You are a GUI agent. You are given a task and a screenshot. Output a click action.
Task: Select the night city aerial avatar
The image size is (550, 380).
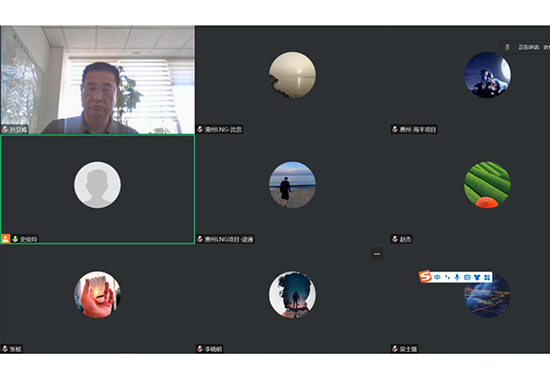pos(488,296)
